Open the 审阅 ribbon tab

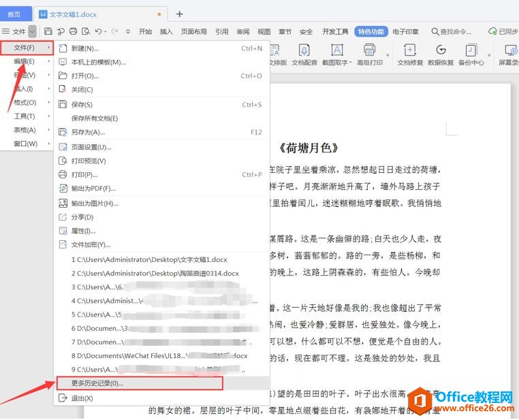(x=243, y=32)
